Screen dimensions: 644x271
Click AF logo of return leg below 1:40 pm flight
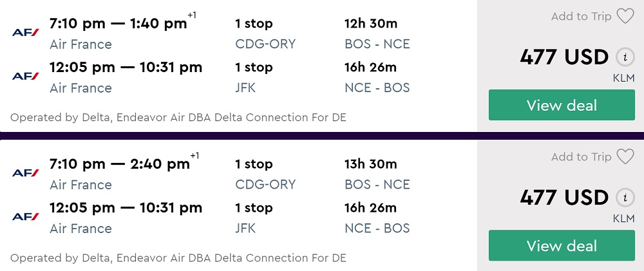point(26,76)
